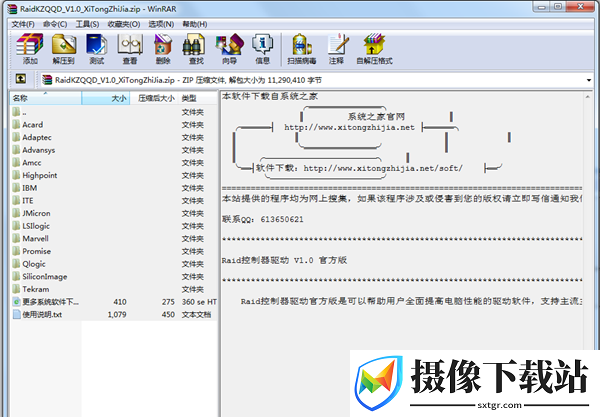Select the Acard folder
Screen dimensions: 600x417
(x=114, y=125)
